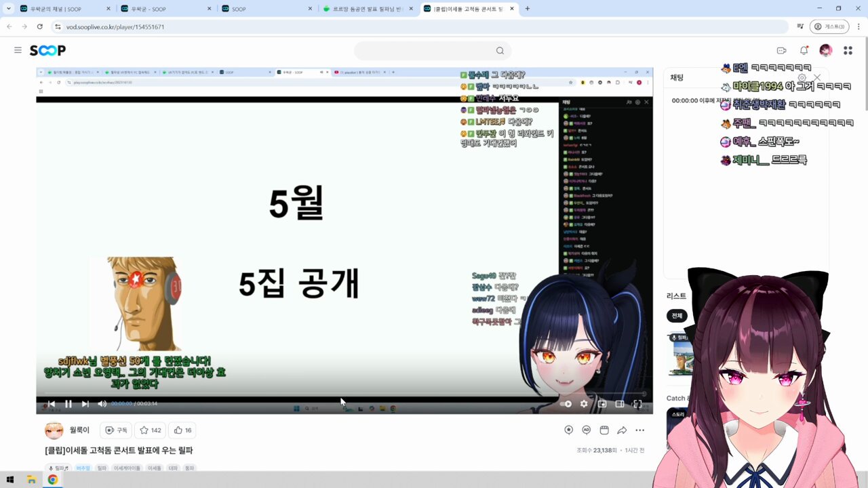Open first video thumbnail in 리스트

pos(680,356)
